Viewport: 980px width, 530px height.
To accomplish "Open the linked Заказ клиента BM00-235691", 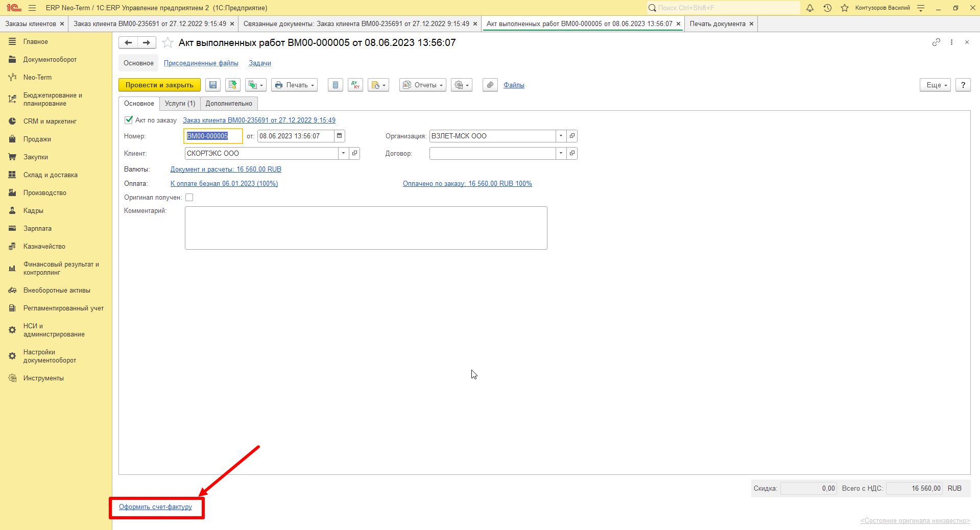I will tap(259, 121).
